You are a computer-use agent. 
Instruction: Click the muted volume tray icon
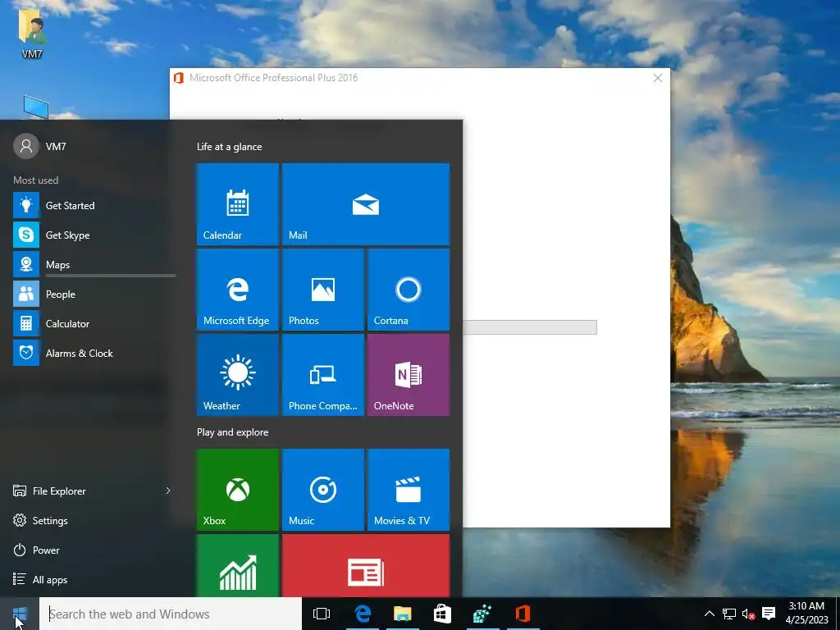[748, 614]
